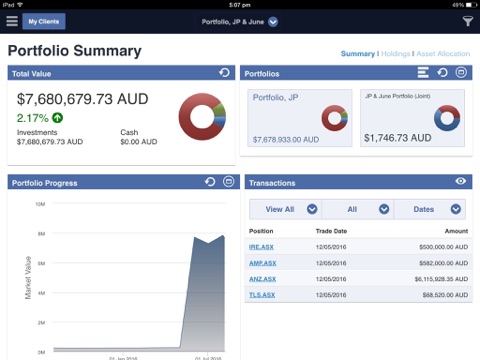Toggle Transactions visibility eye icon

click(x=461, y=181)
